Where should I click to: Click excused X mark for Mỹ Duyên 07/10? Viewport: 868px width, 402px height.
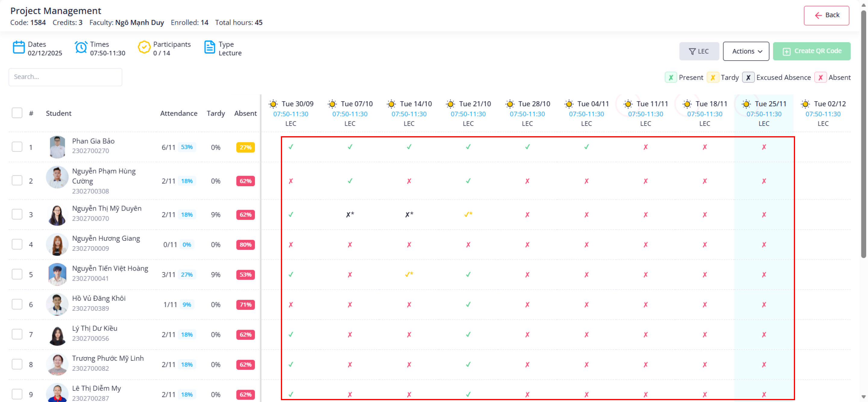(x=349, y=215)
